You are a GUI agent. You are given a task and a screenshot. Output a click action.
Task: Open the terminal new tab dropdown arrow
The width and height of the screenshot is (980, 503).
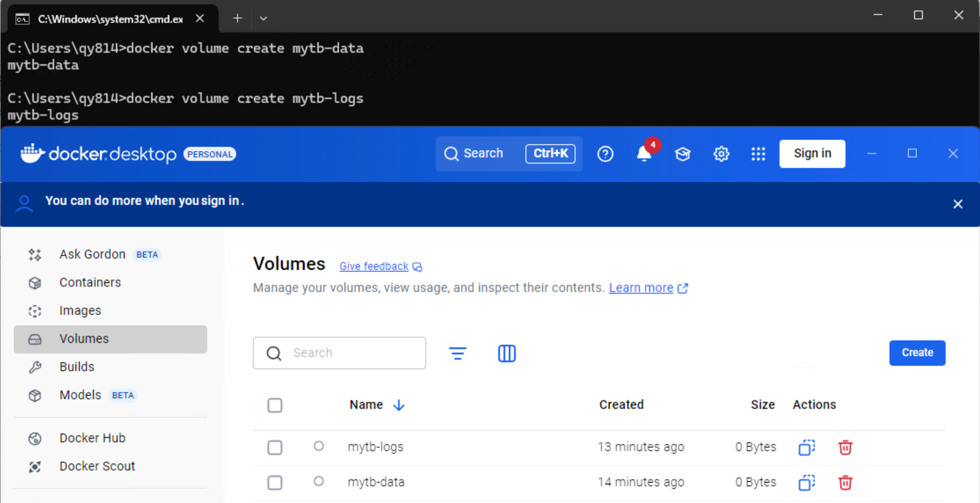click(264, 18)
